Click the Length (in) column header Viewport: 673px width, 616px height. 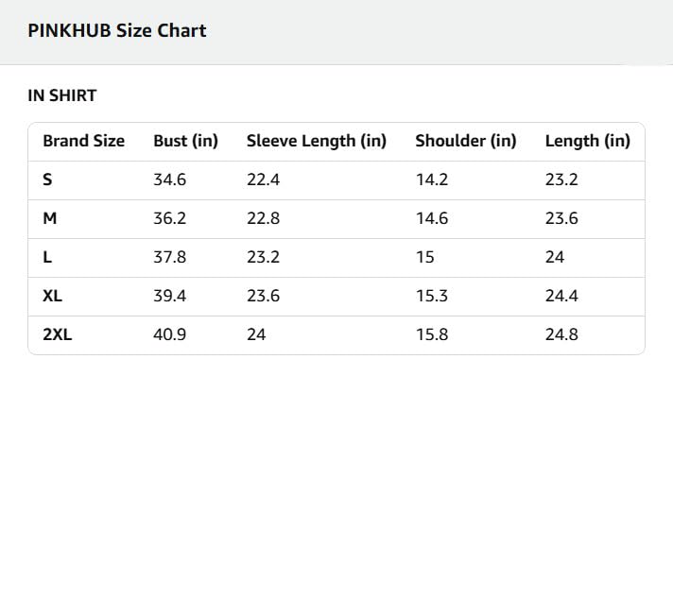pyautogui.click(x=588, y=141)
